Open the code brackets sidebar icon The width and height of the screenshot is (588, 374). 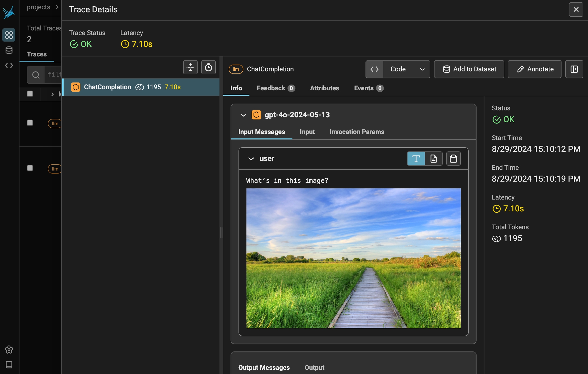tap(9, 66)
